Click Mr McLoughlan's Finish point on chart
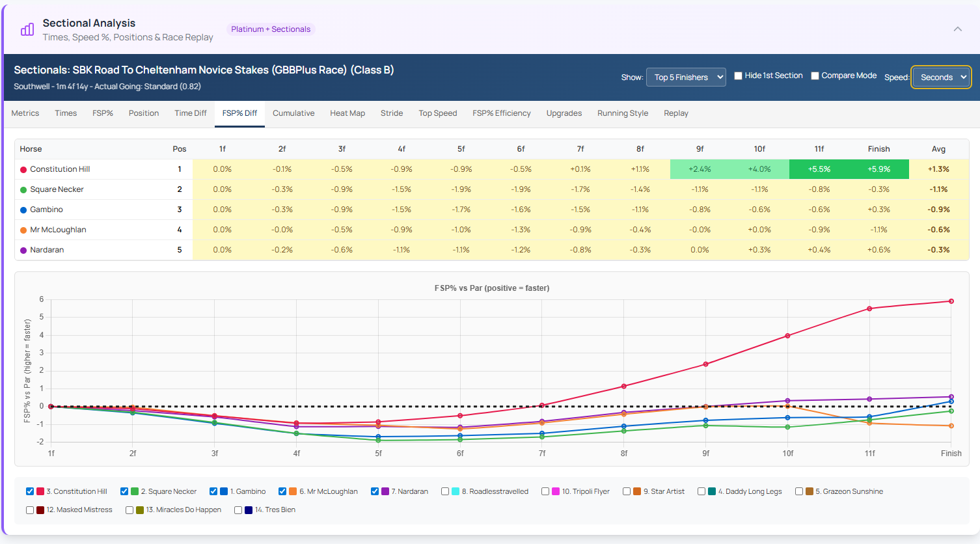 coord(951,426)
